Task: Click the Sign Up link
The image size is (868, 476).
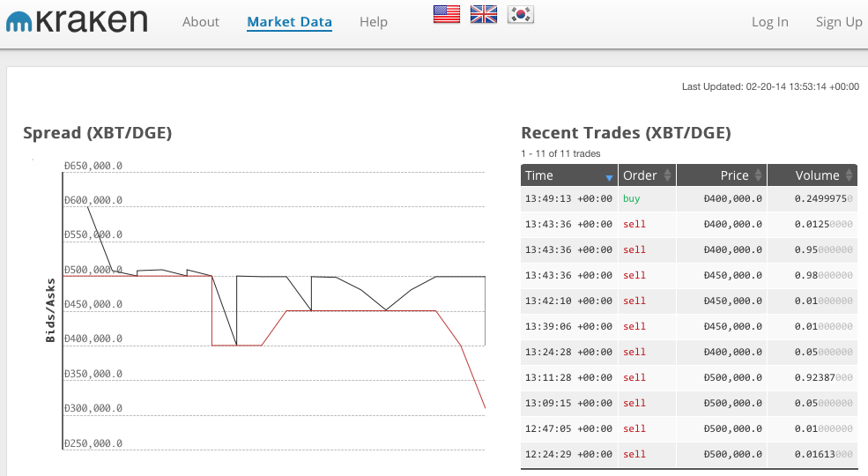Action: coord(839,21)
